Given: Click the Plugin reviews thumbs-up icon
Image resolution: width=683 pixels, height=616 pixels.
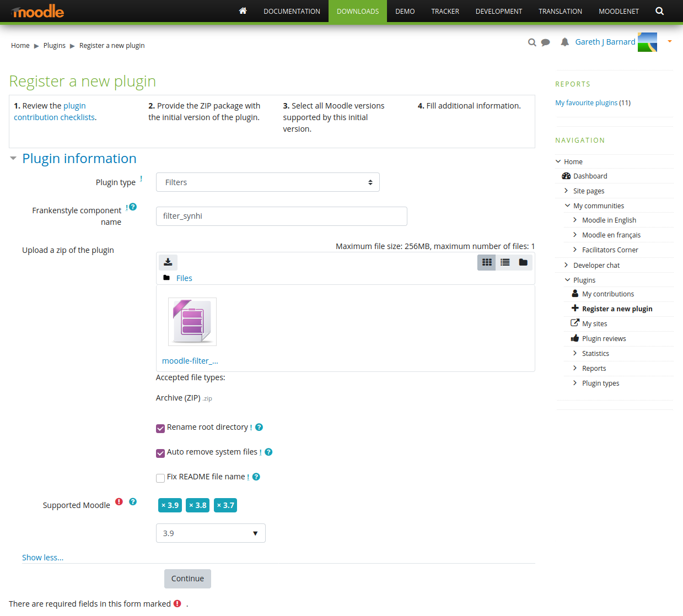Looking at the screenshot, I should (x=575, y=338).
